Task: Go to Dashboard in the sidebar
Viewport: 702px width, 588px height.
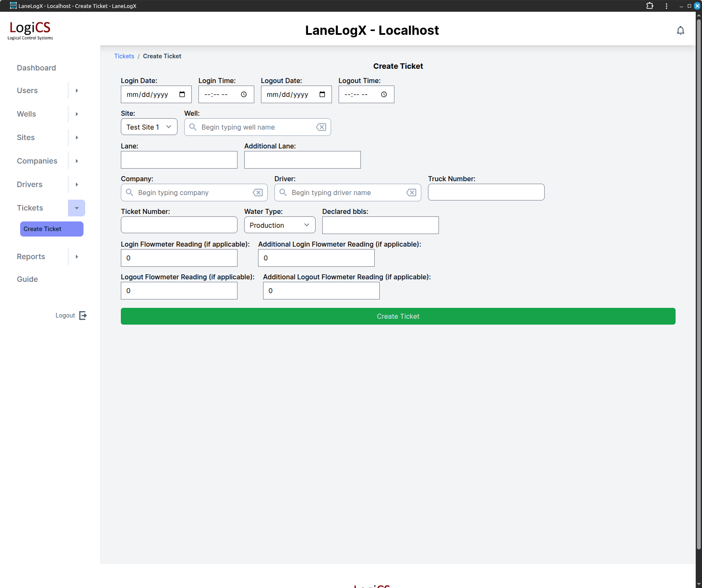Action: pos(37,68)
